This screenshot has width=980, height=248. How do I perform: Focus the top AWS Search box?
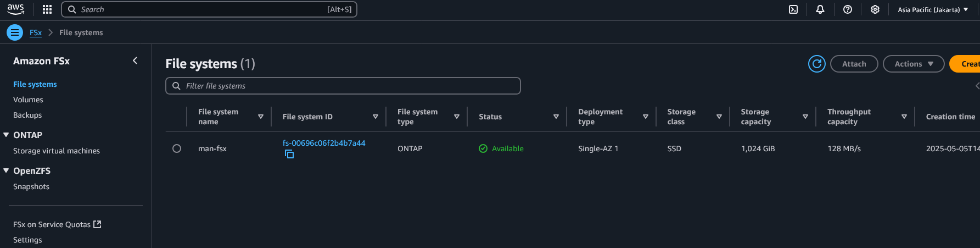click(209, 9)
